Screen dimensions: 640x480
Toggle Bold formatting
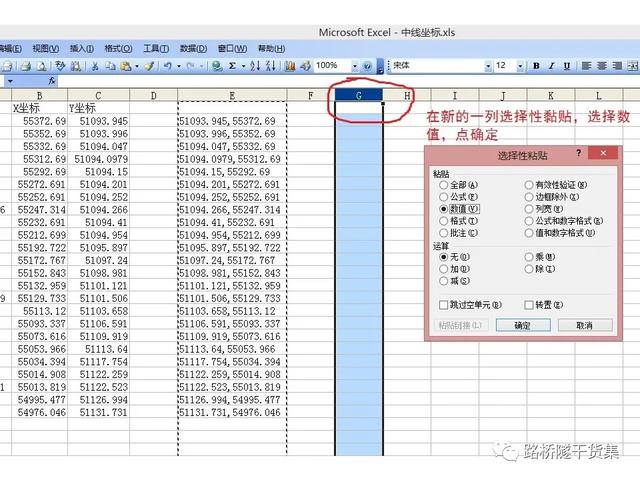pyautogui.click(x=536, y=66)
